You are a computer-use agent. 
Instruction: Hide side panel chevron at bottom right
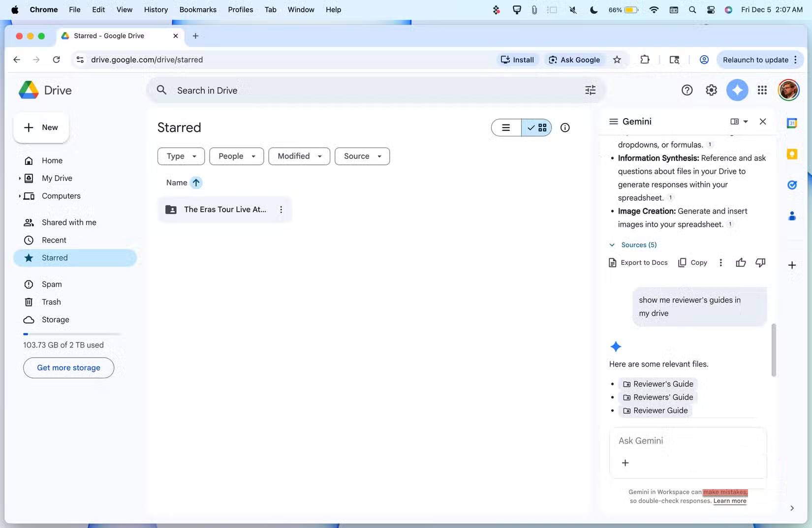pos(792,508)
